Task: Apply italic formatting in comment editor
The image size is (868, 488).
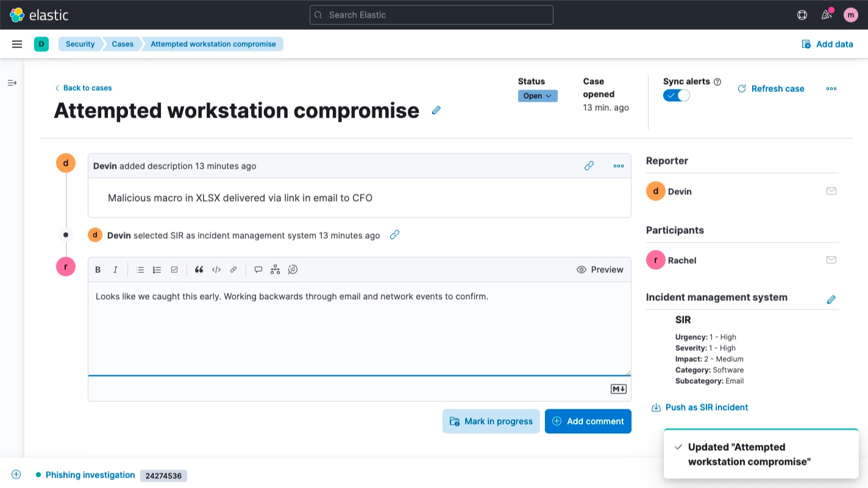Action: 115,269
